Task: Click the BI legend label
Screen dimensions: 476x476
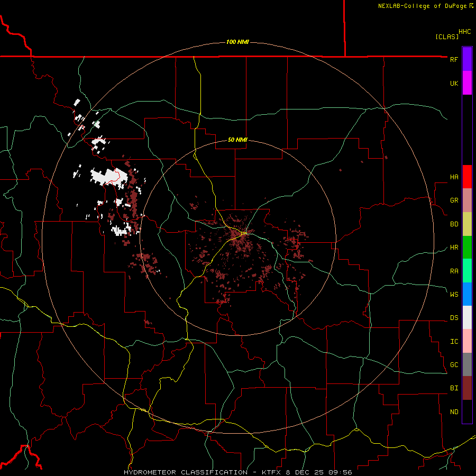Action: click(454, 388)
